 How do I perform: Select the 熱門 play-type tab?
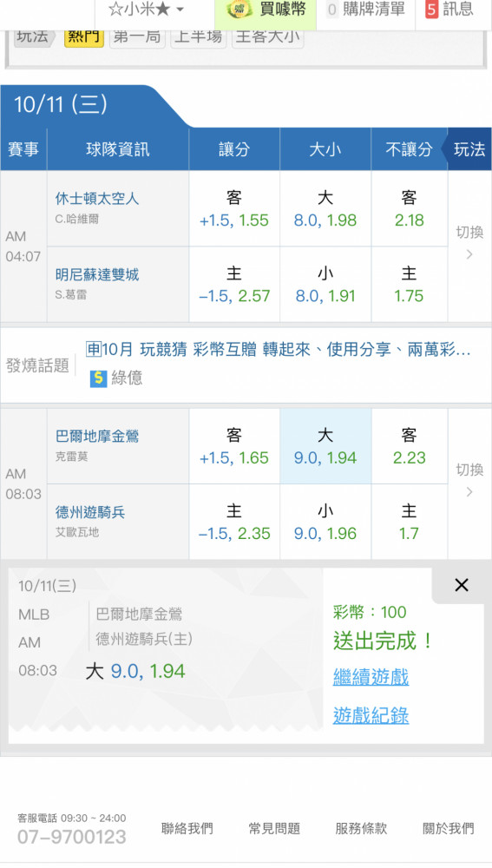click(x=83, y=37)
